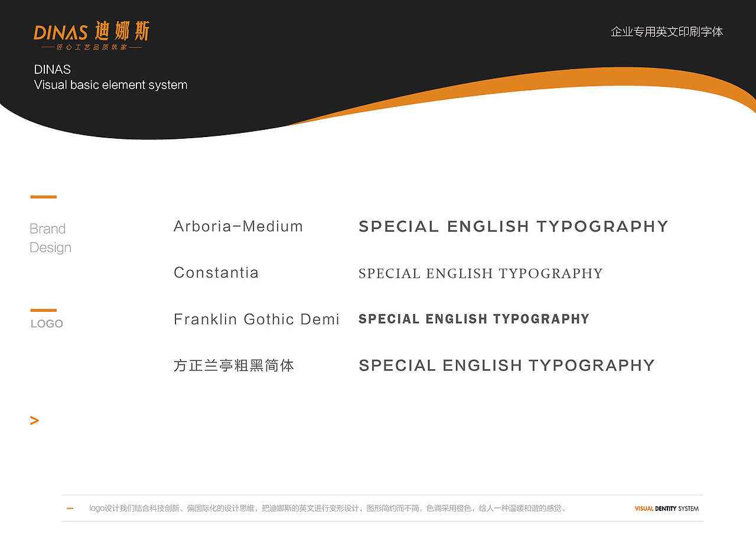The height and width of the screenshot is (557, 756).
Task: Click the Constantia font name
Action: pyautogui.click(x=216, y=273)
